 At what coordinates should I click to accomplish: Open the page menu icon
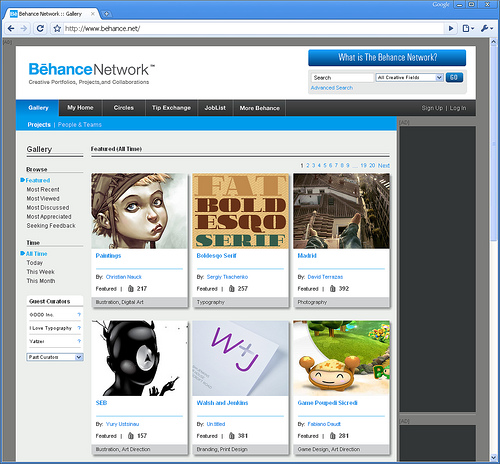468,29
